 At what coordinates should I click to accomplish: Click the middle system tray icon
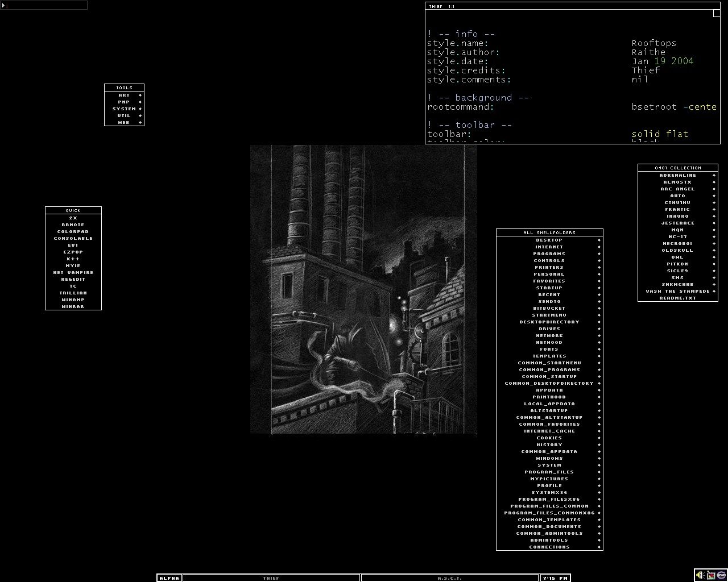711,575
